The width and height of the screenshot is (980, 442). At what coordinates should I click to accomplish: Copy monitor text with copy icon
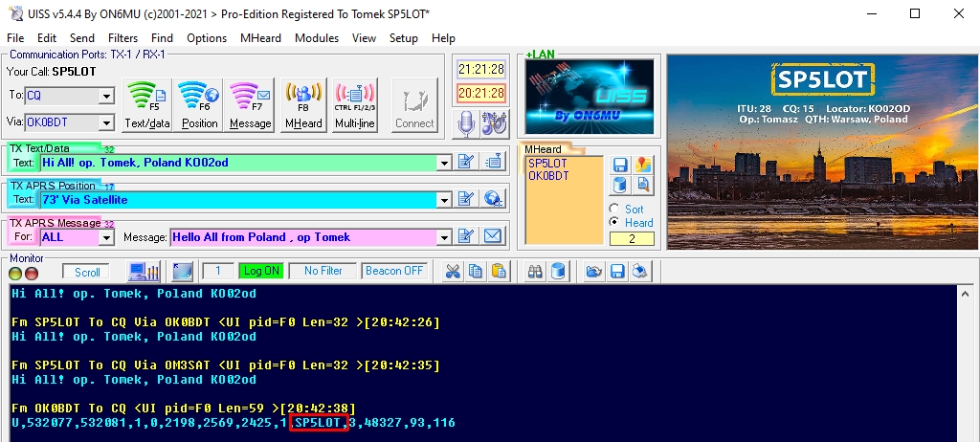point(476,272)
